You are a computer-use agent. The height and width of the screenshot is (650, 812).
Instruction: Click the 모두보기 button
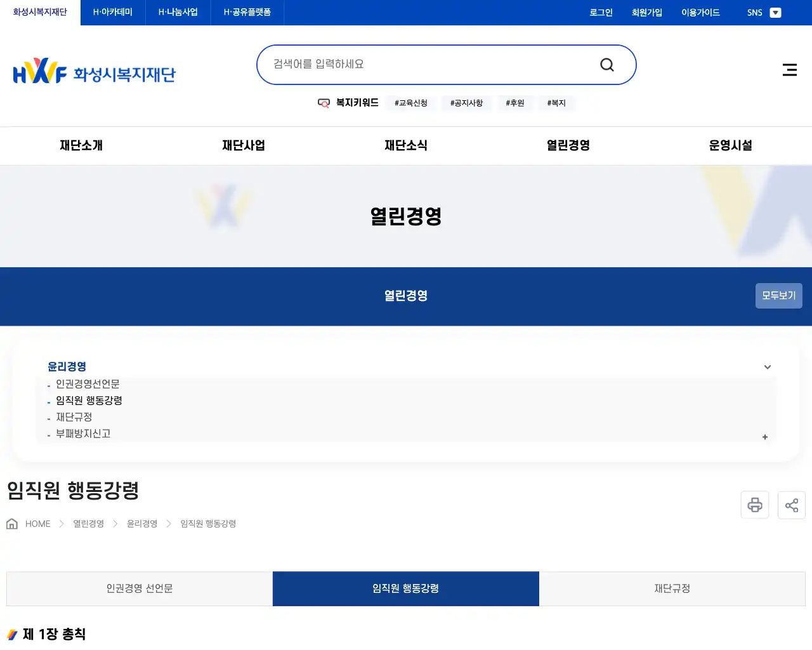tap(778, 296)
